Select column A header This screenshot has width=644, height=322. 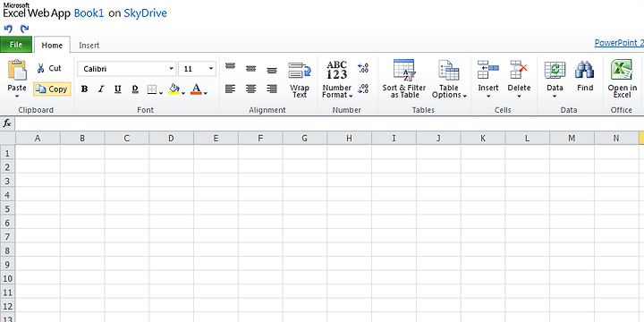pos(38,139)
